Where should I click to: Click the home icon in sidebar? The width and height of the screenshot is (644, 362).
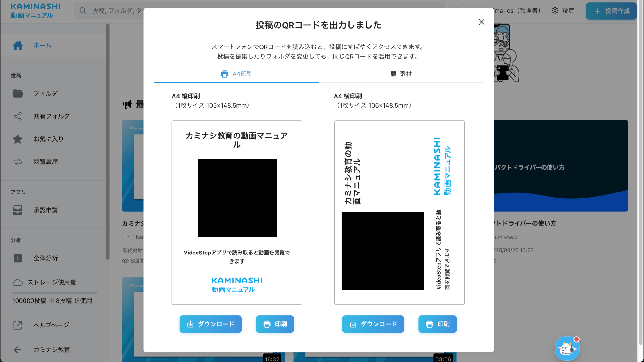click(18, 46)
